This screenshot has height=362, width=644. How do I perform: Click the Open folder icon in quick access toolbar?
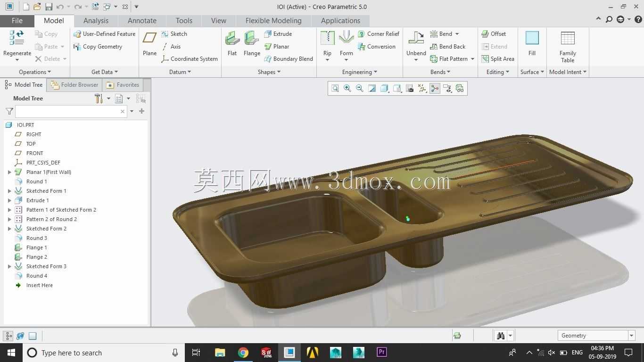pyautogui.click(x=37, y=7)
